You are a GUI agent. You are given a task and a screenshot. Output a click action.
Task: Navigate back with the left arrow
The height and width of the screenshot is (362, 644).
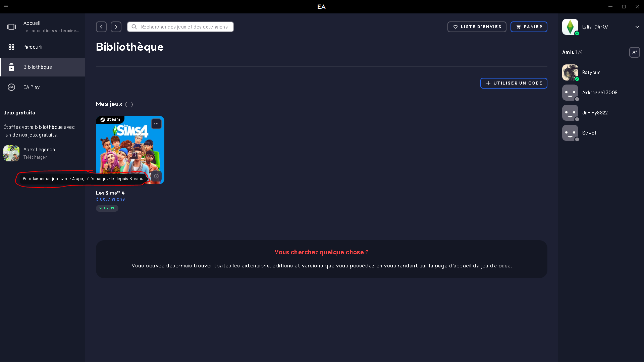click(101, 27)
